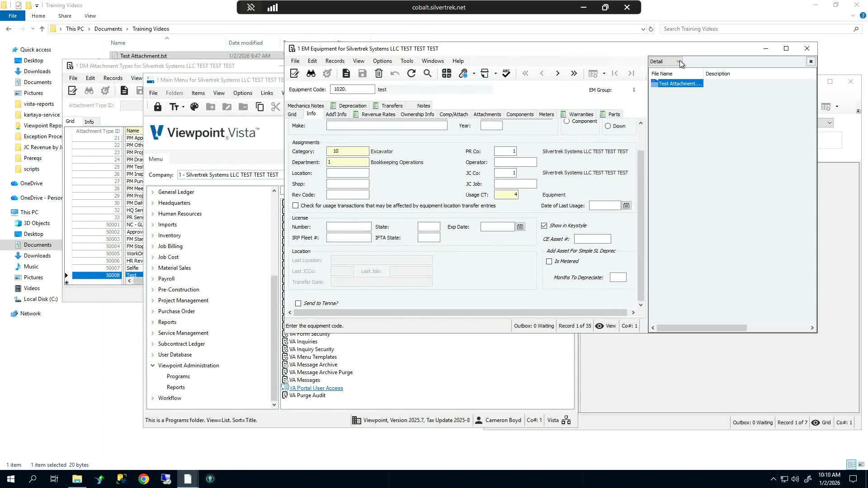868x488 pixels.
Task: Click the copy icon in Main Menu toolbar
Action: click(259, 107)
